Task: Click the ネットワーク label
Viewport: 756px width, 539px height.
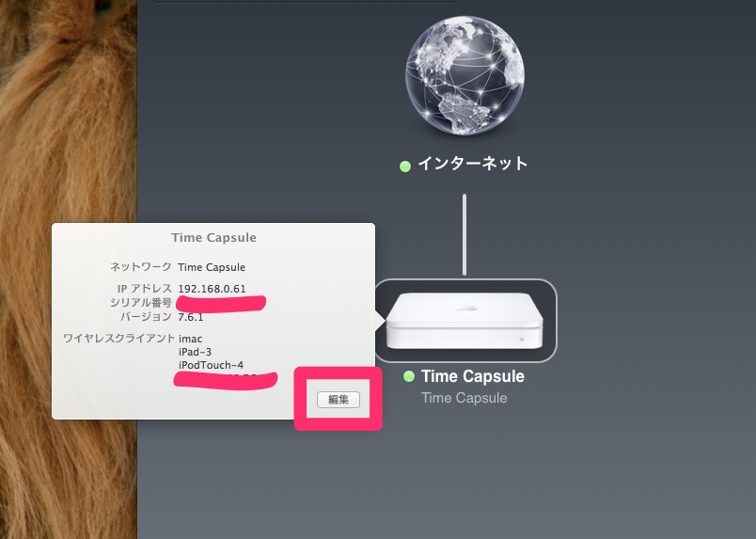Action: 141,266
